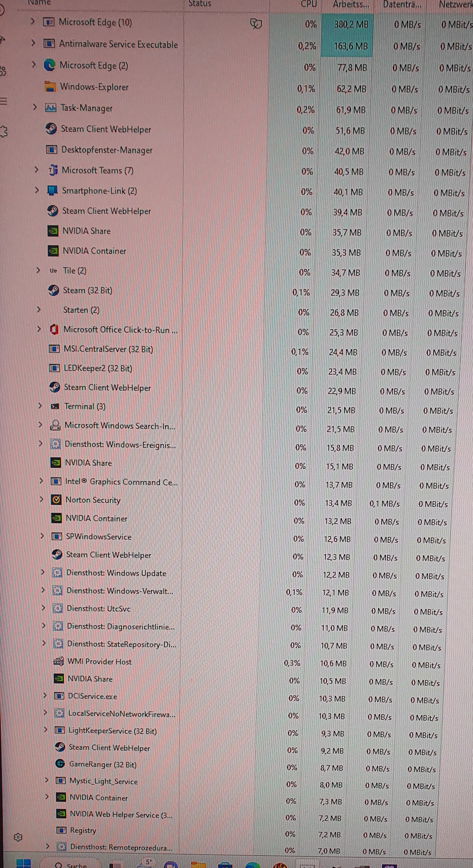Click the Microsoft Teams icon

pos(52,170)
